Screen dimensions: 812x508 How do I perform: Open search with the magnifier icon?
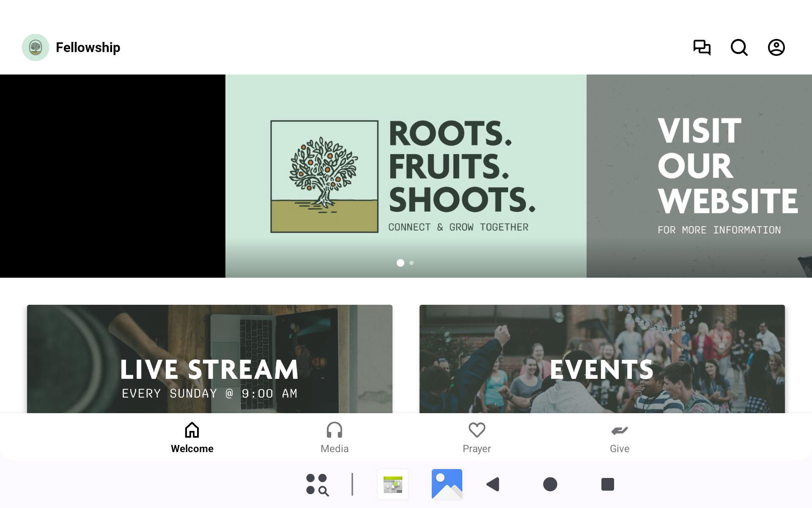coord(739,47)
